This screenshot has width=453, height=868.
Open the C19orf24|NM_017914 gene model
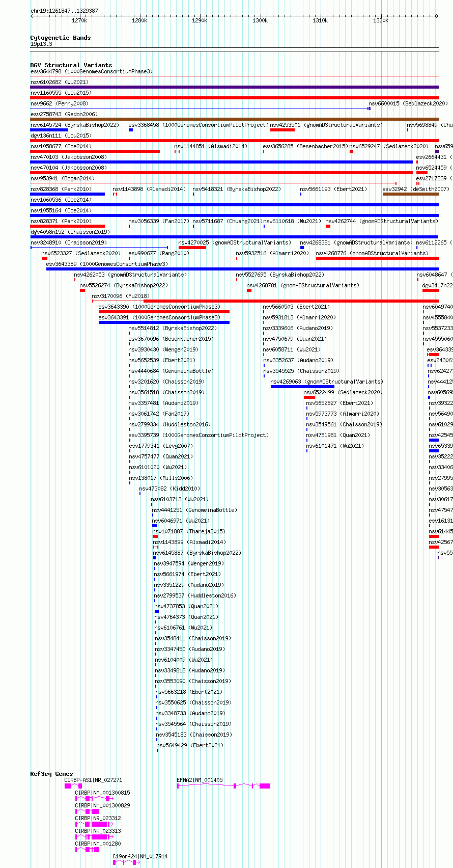click(126, 862)
